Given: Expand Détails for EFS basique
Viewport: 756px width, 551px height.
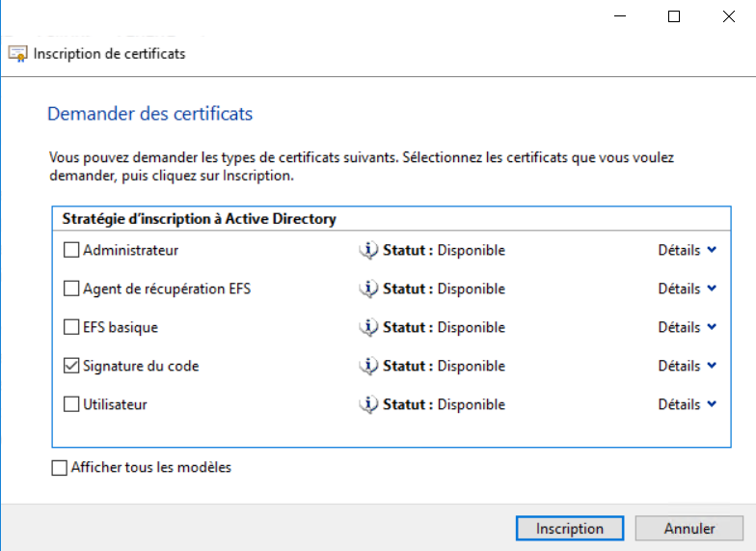Looking at the screenshot, I should 688,327.
